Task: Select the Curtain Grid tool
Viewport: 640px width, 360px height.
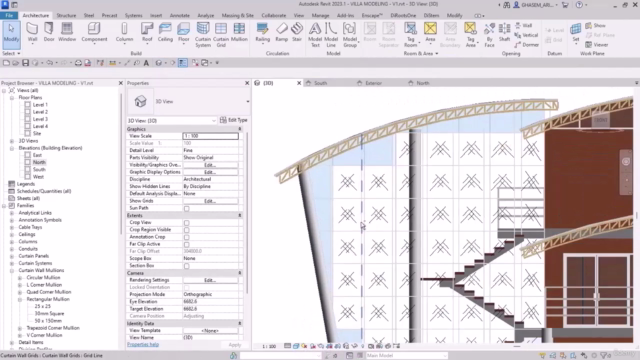Action: point(221,35)
